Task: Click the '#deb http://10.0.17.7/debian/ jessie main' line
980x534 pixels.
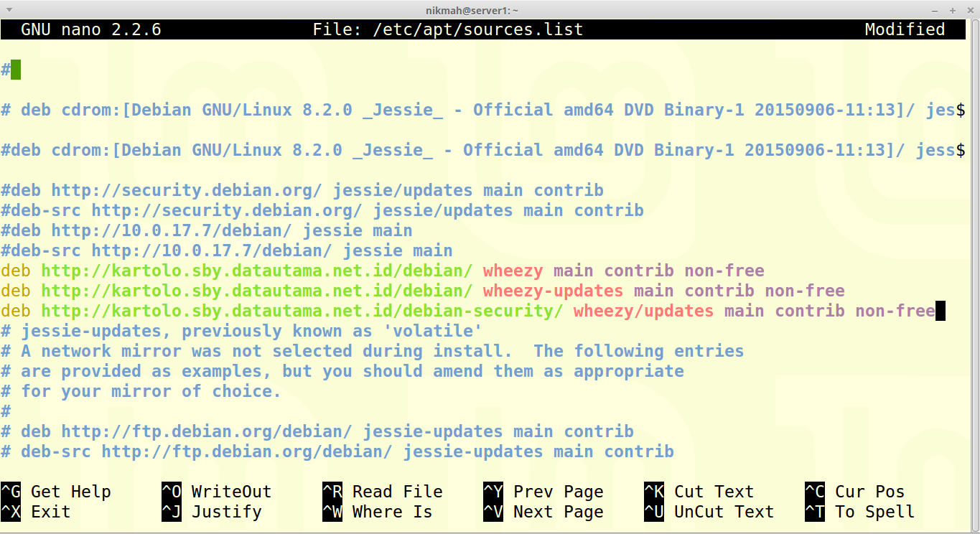Action: (x=207, y=230)
